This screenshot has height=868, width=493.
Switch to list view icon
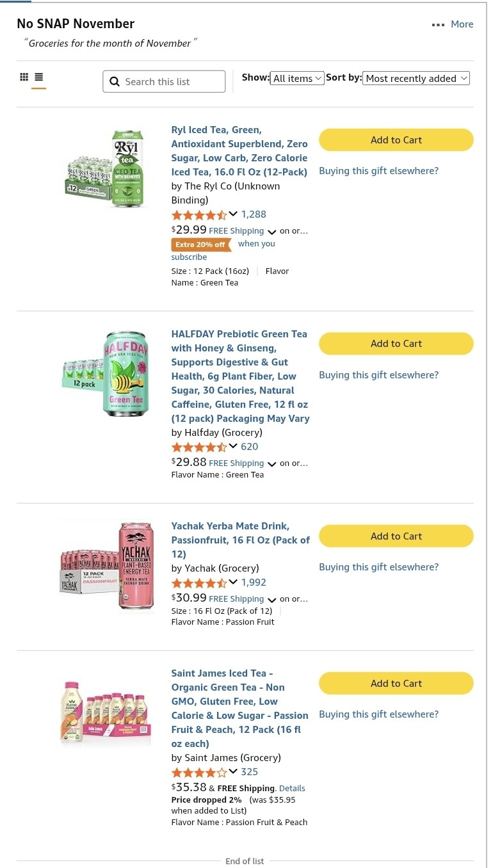point(39,77)
